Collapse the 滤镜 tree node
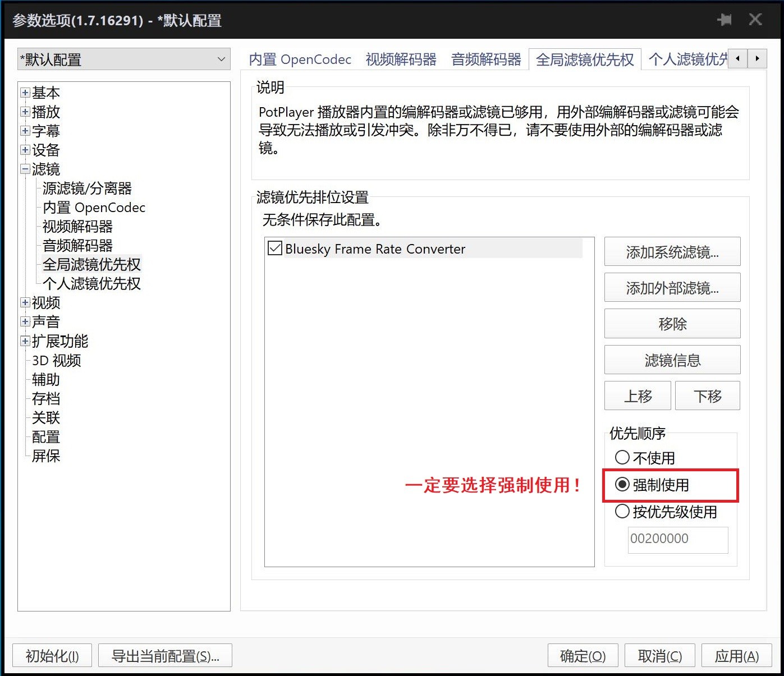 click(x=25, y=169)
